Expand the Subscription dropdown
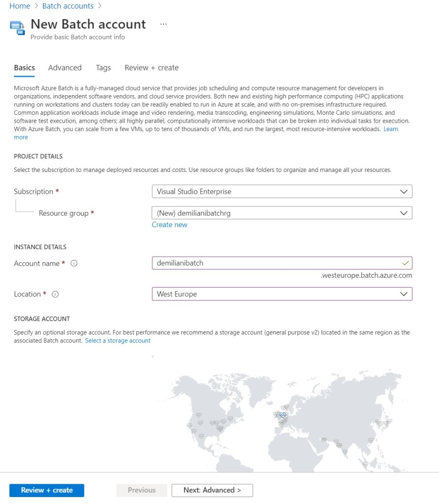 (x=282, y=192)
